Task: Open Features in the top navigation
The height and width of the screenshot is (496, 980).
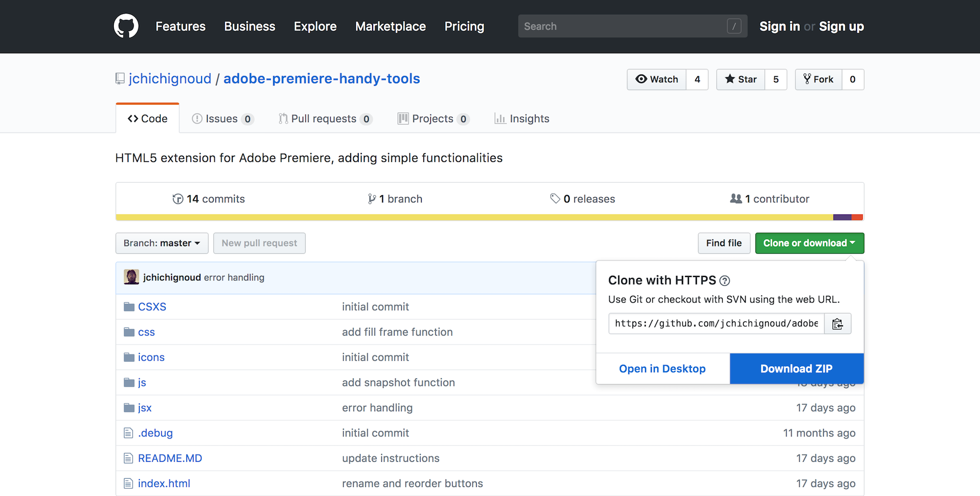Action: pos(181,26)
